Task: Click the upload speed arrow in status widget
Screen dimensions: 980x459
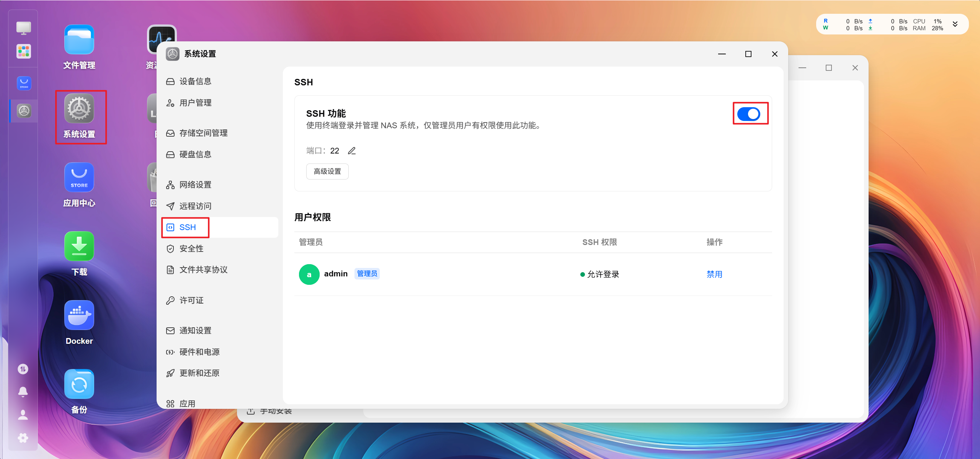Action: pyautogui.click(x=871, y=21)
